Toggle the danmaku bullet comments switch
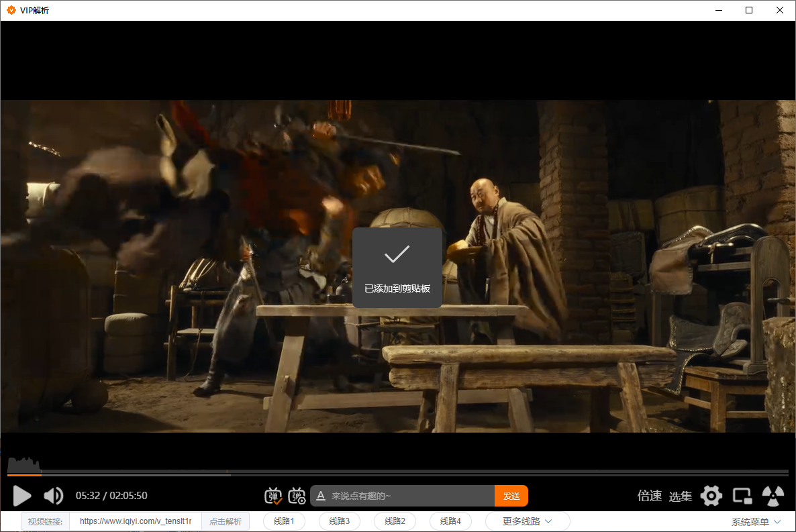Screen dimensions: 796x532 tap(273, 496)
